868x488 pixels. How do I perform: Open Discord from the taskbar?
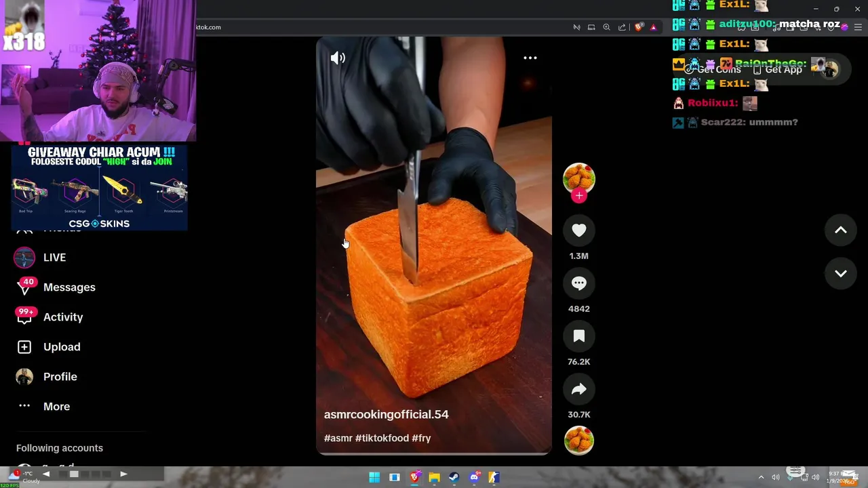(x=475, y=477)
